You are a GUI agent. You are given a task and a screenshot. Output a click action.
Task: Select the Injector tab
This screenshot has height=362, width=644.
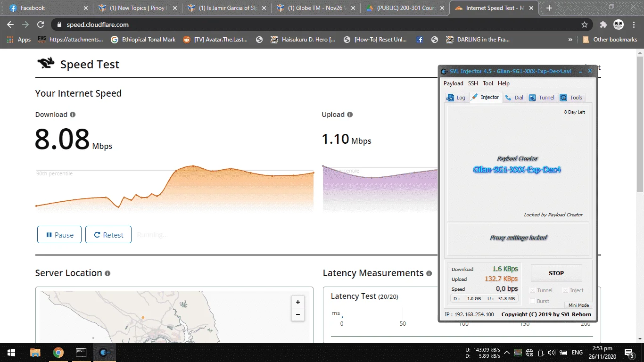pyautogui.click(x=485, y=97)
